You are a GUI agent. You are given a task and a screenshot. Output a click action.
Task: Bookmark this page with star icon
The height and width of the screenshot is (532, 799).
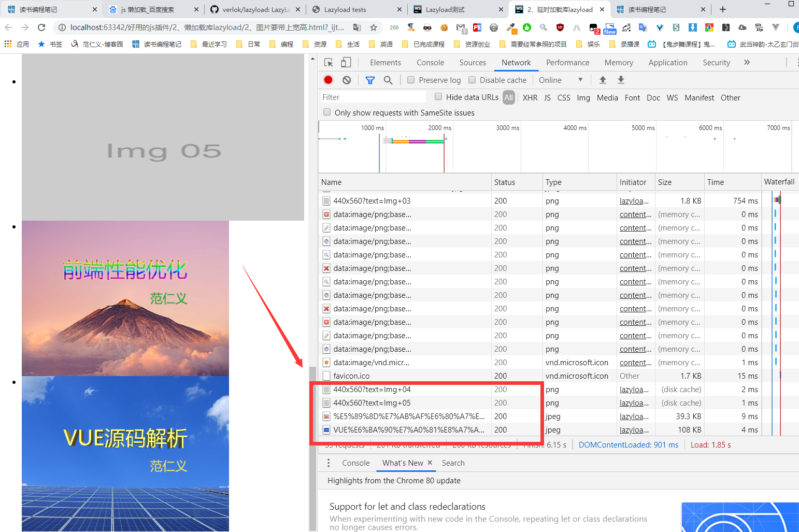(x=374, y=27)
